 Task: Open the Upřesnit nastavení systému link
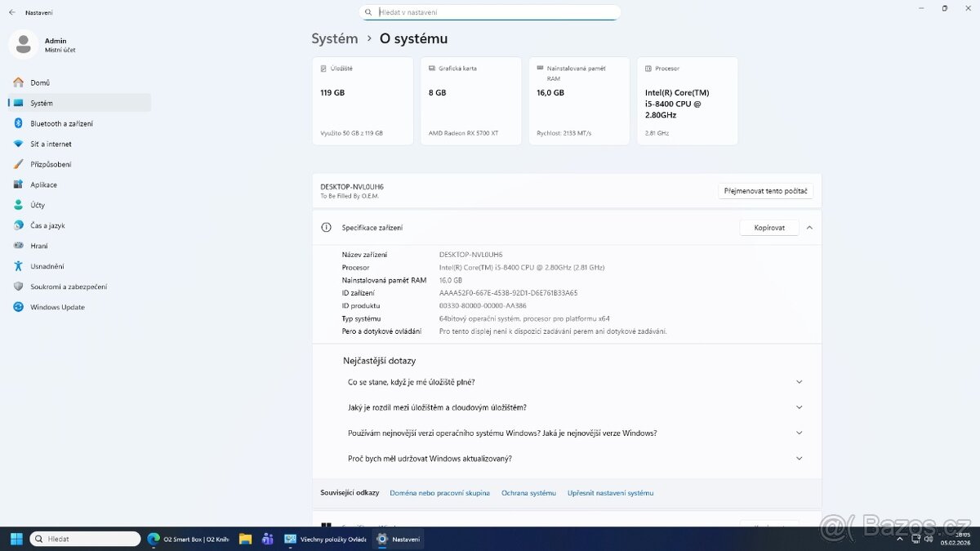coord(612,492)
